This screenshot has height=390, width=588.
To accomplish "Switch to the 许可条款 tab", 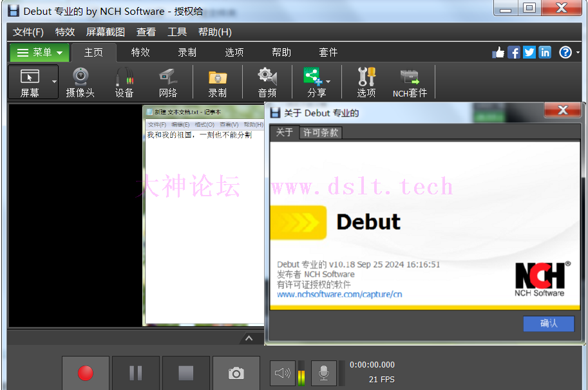I will point(321,133).
